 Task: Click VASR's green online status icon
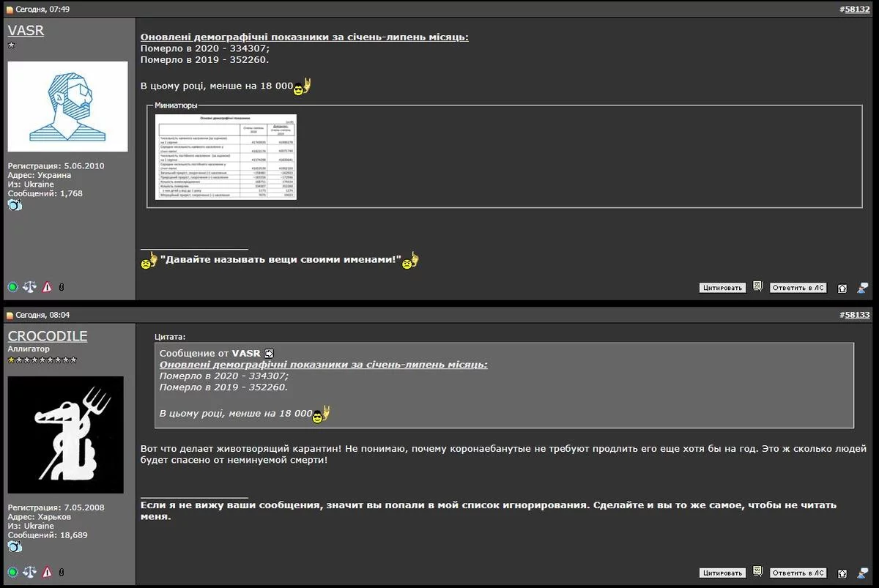click(x=12, y=287)
